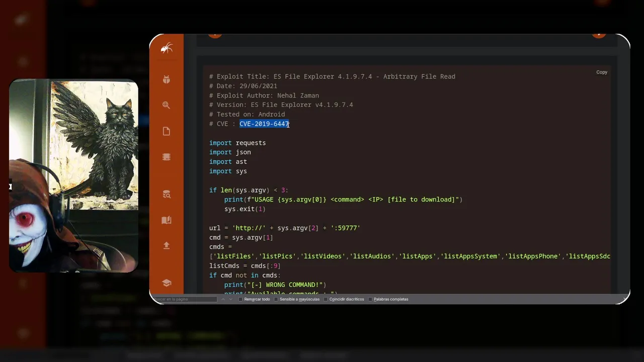Click the 'import sys' line
Screen dimensions: 644x362
click(228, 171)
